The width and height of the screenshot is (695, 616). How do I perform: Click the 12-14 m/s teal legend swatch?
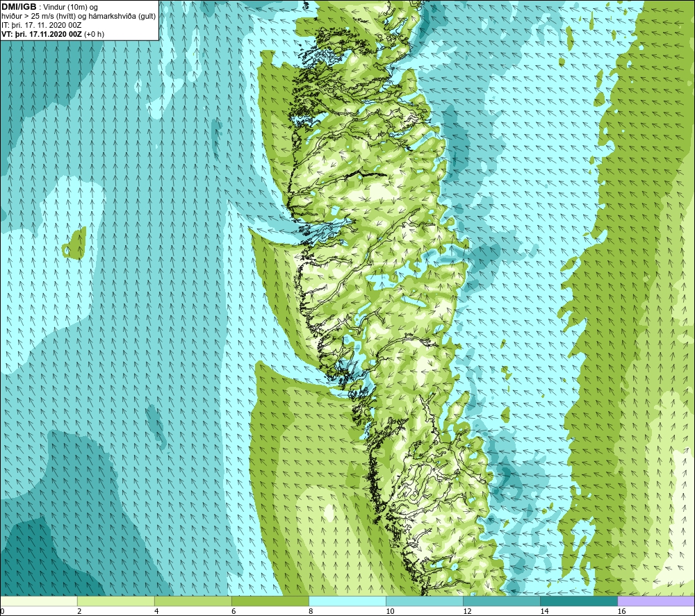coord(501,601)
